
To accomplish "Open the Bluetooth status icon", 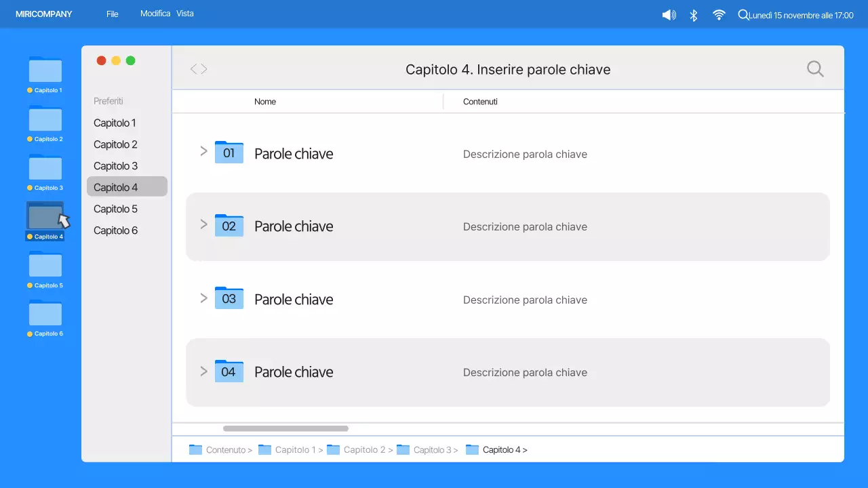I will tap(694, 14).
